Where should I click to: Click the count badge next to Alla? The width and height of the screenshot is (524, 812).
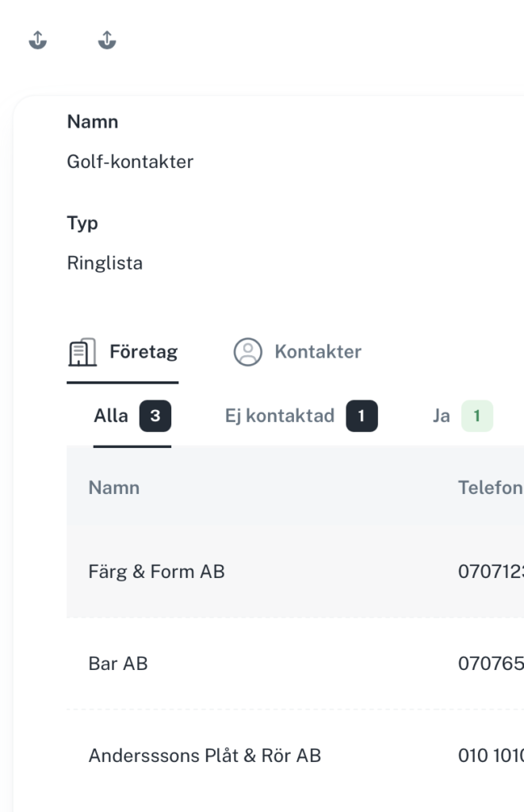coord(155,416)
